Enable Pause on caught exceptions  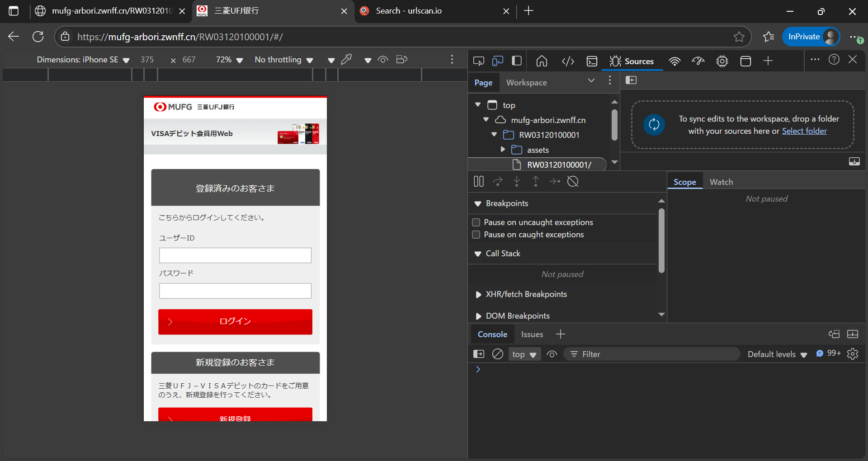pos(476,235)
